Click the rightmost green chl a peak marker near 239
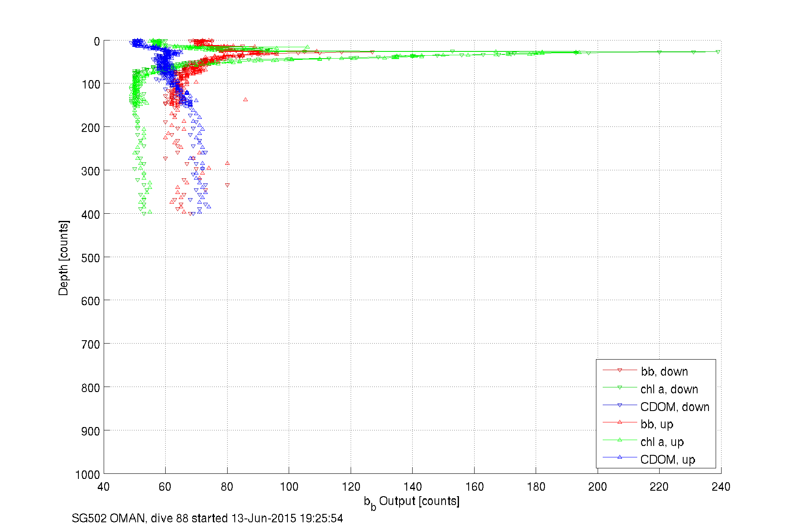Screen dimensions: 797x532 pyautogui.click(x=718, y=52)
